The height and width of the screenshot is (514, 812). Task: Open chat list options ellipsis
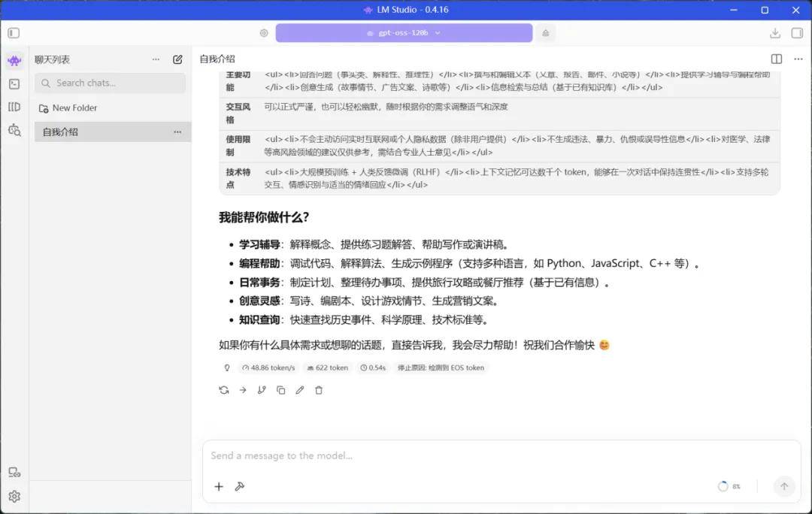[156, 59]
